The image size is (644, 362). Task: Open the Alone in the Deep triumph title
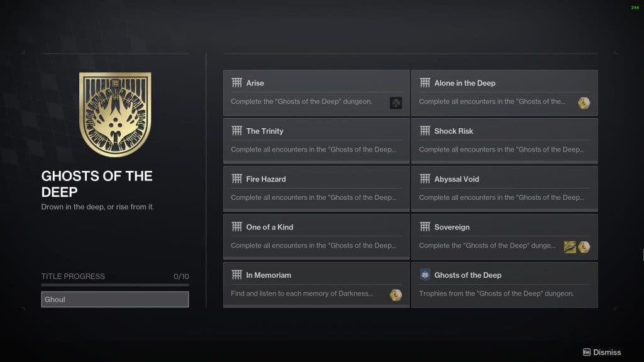tap(465, 83)
